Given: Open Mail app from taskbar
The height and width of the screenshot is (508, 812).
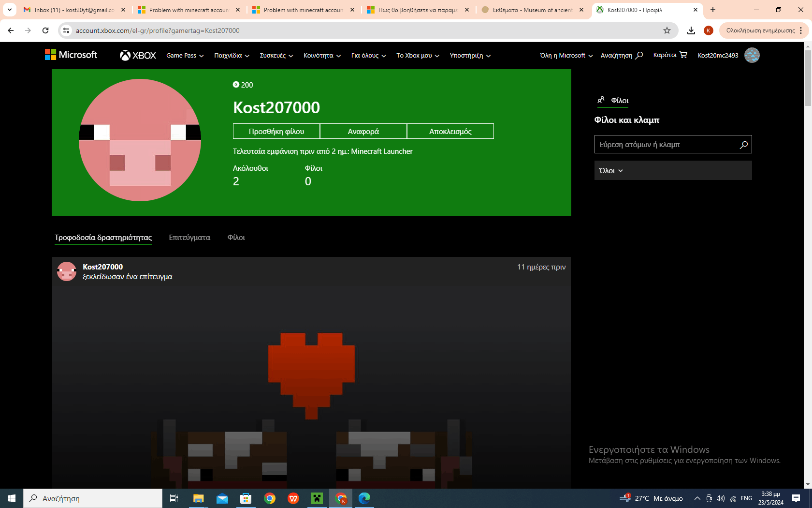Looking at the screenshot, I should point(222,498).
